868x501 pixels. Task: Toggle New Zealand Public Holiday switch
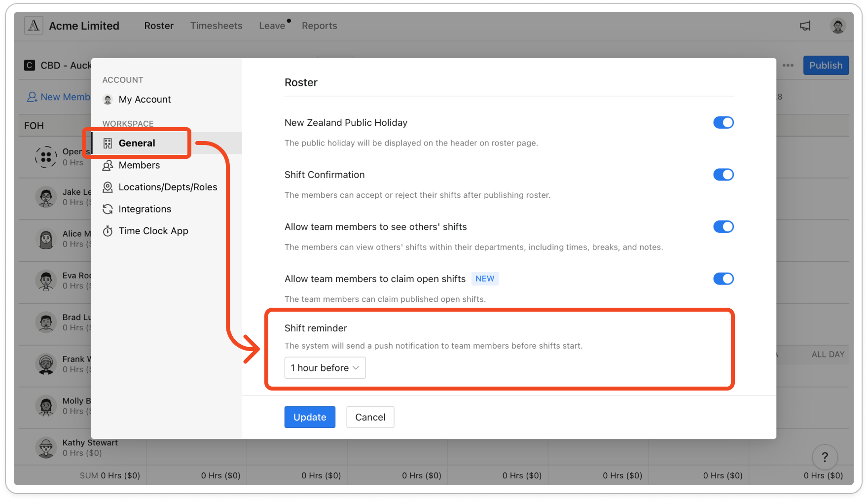click(723, 122)
